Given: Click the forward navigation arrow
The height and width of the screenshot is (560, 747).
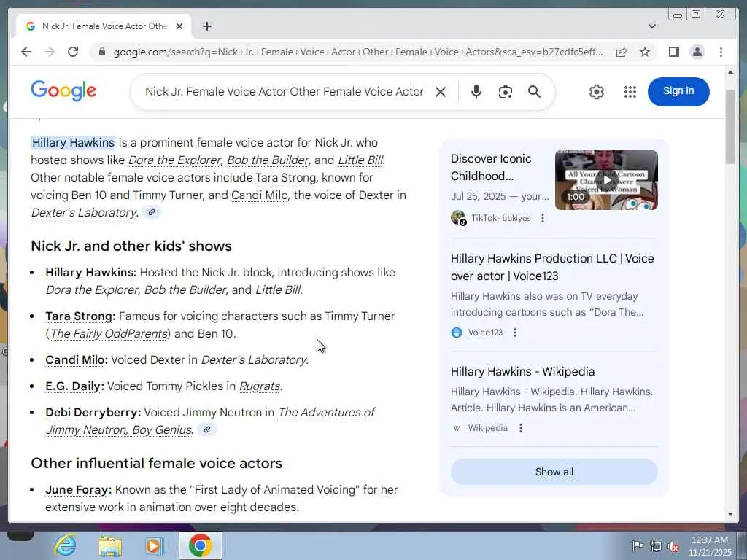Looking at the screenshot, I should click(50, 52).
